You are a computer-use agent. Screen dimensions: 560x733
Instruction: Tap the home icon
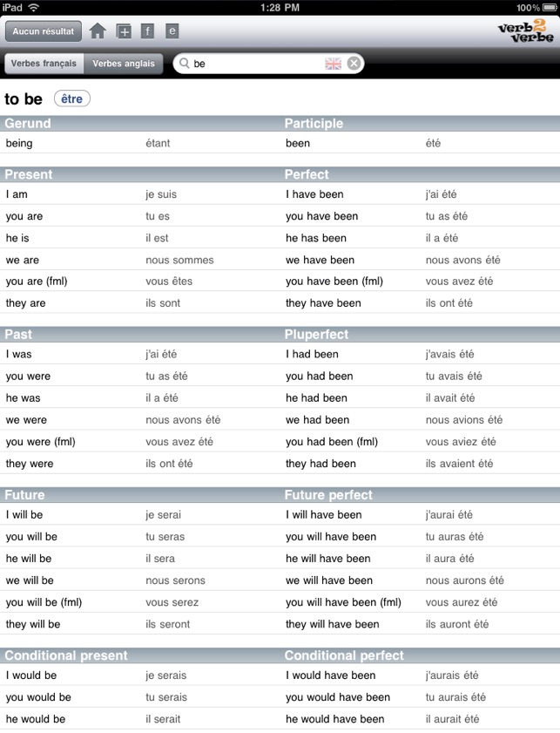pyautogui.click(x=98, y=31)
